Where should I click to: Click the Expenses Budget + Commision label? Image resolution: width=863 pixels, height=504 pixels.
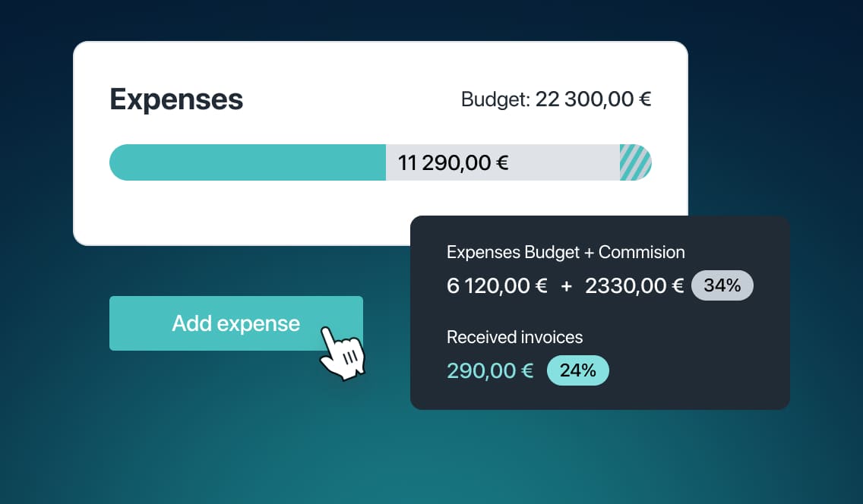pos(566,252)
